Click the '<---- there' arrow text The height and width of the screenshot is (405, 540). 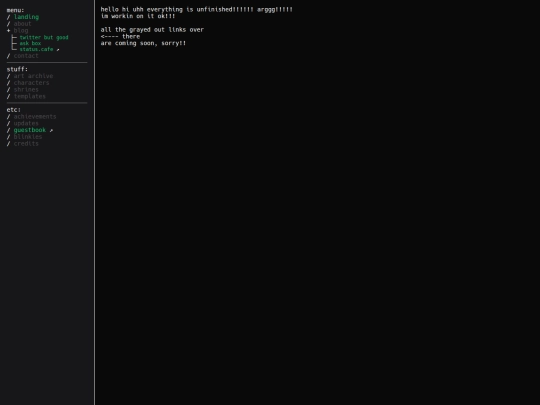(x=120, y=37)
